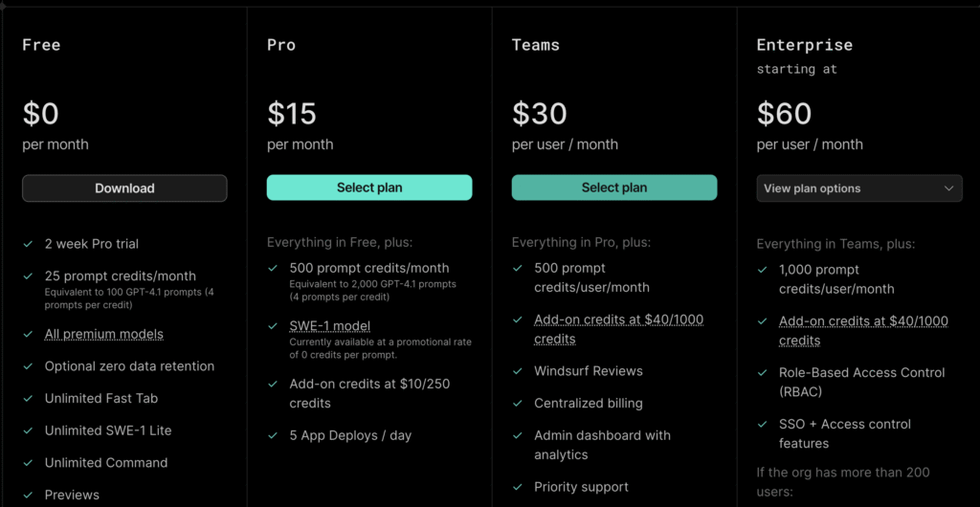Click the $15 Pro price text
980x507 pixels.
(x=292, y=114)
